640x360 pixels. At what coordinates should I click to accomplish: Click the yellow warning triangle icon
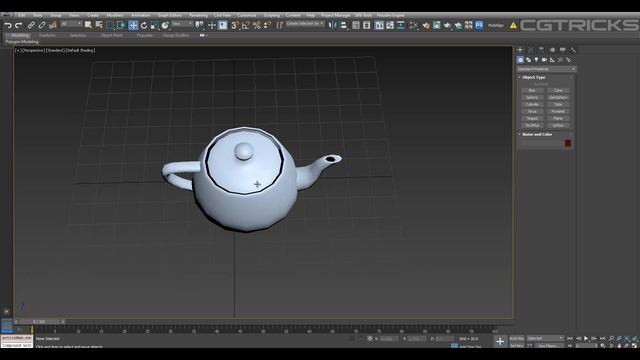pos(513,26)
